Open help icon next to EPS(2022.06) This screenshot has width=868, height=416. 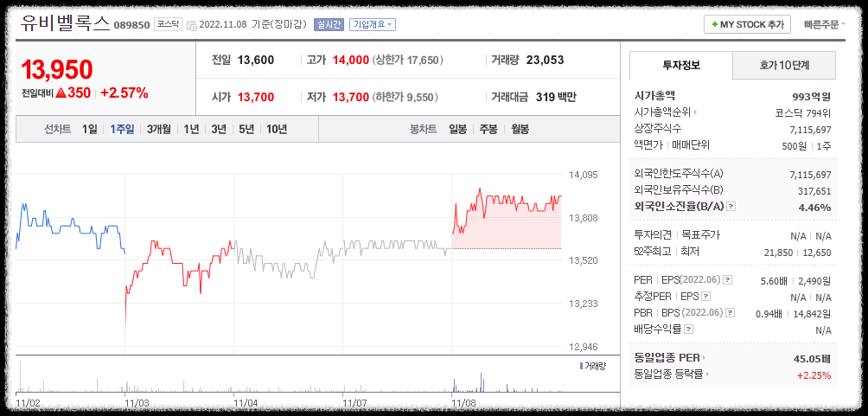(x=727, y=279)
